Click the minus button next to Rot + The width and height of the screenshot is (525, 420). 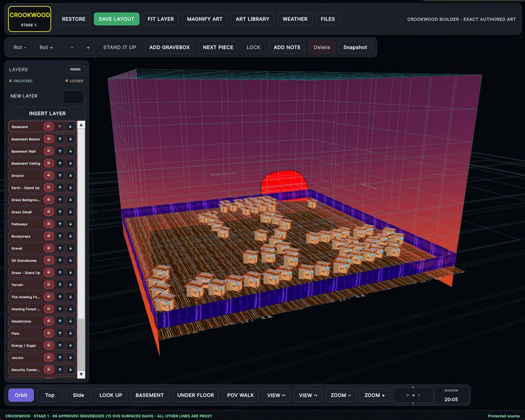pyautogui.click(x=72, y=47)
